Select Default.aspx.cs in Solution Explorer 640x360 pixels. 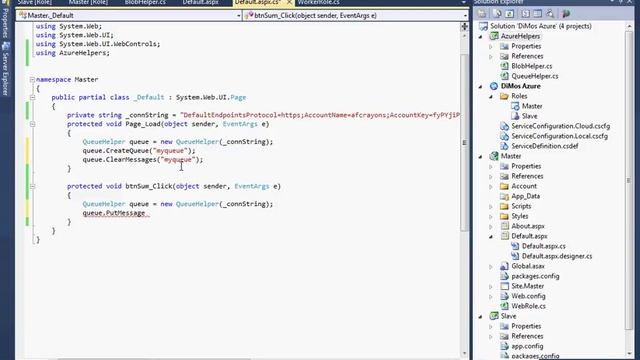[x=543, y=246]
